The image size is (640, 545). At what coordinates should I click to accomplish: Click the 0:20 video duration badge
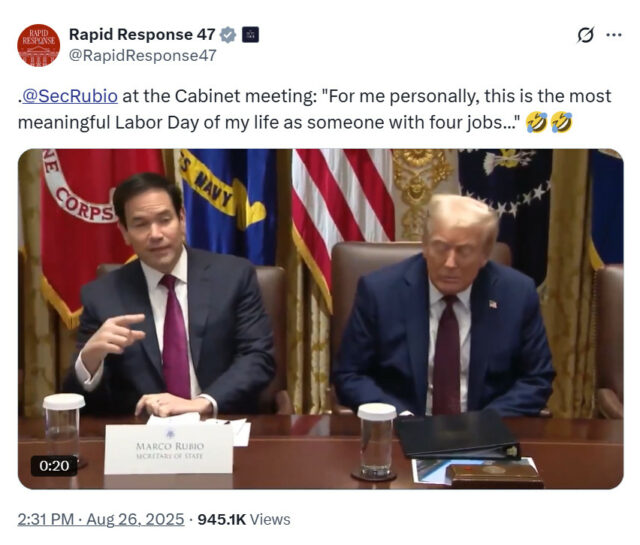[x=54, y=466]
